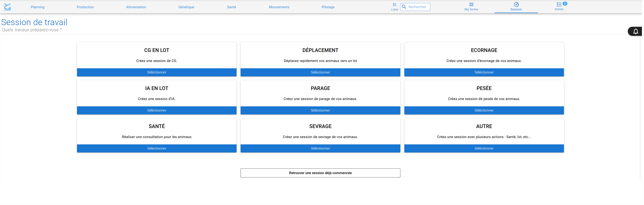Select the CG EN LOT session
644x205 pixels.
(157, 72)
